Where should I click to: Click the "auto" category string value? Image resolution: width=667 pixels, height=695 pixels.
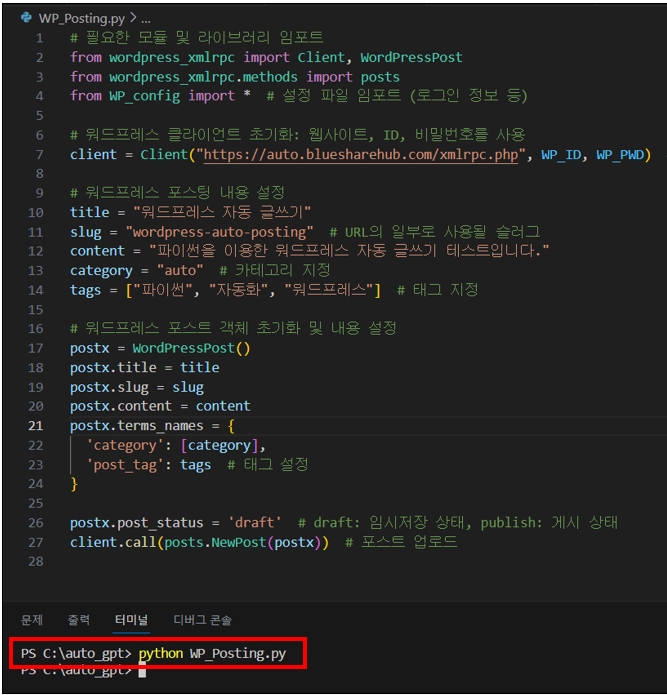[180, 270]
